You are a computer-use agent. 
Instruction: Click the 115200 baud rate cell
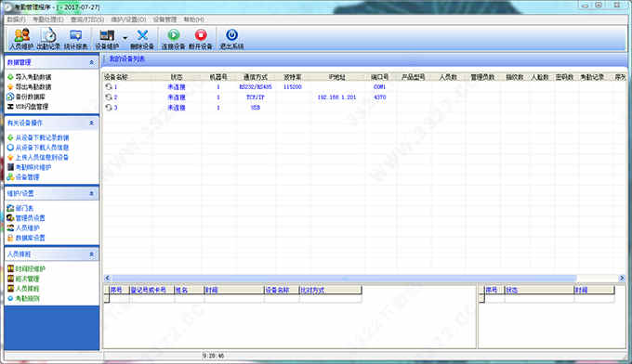pyautogui.click(x=293, y=87)
